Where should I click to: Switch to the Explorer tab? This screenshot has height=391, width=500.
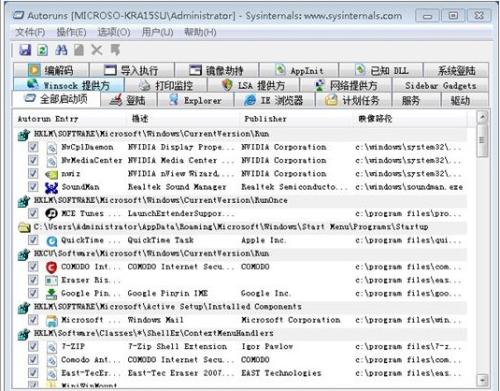[195, 100]
